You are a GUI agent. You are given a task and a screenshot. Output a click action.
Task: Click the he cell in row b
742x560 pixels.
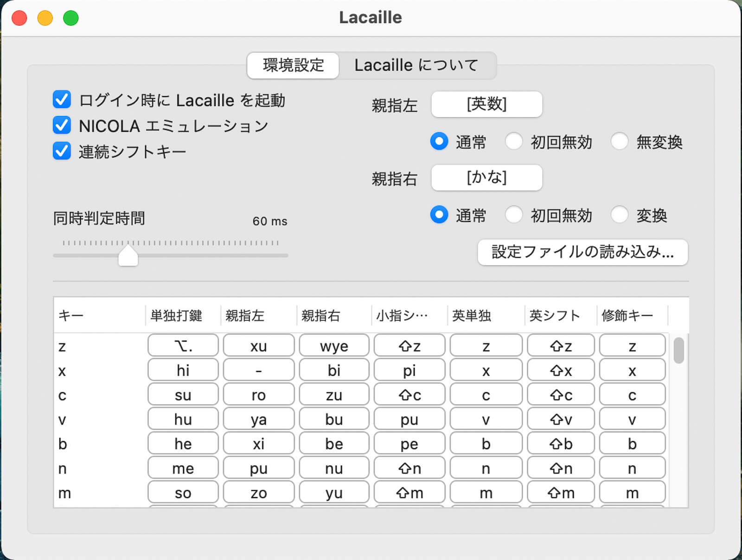click(x=183, y=444)
